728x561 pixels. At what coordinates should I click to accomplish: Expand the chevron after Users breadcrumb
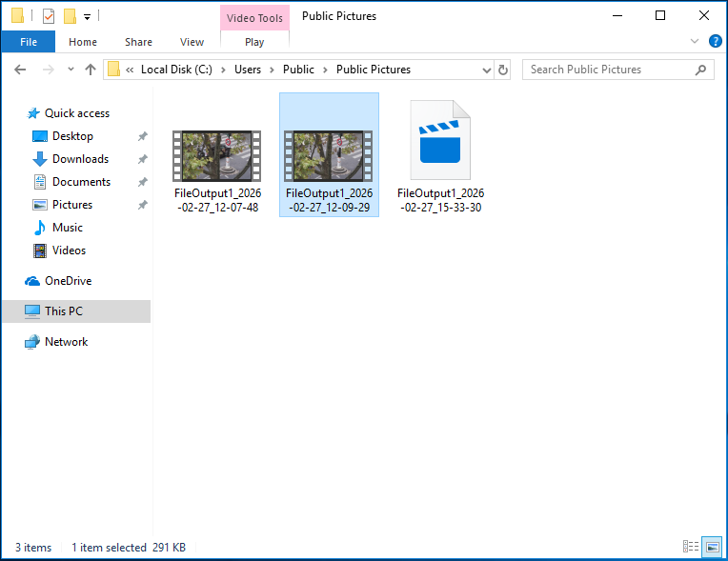click(273, 70)
